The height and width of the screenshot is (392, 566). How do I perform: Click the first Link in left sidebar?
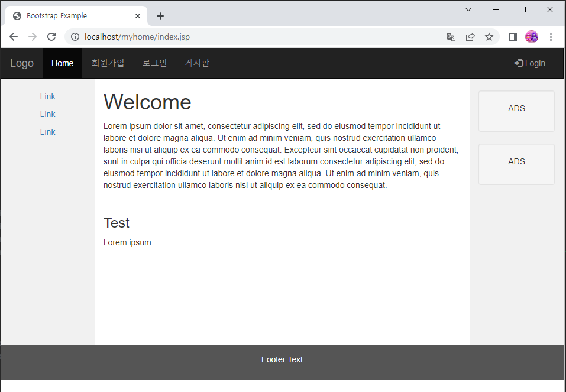coord(48,96)
